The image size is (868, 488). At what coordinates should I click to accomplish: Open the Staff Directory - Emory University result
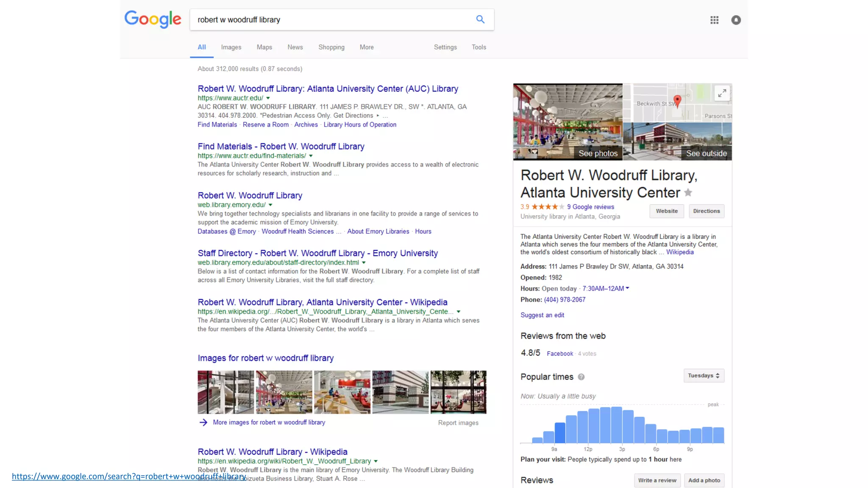click(x=317, y=253)
